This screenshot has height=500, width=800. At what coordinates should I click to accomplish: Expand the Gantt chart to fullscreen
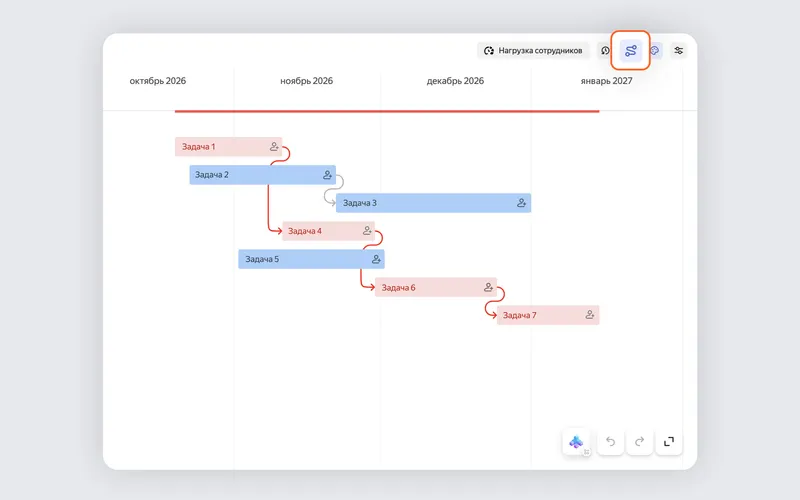tap(669, 441)
